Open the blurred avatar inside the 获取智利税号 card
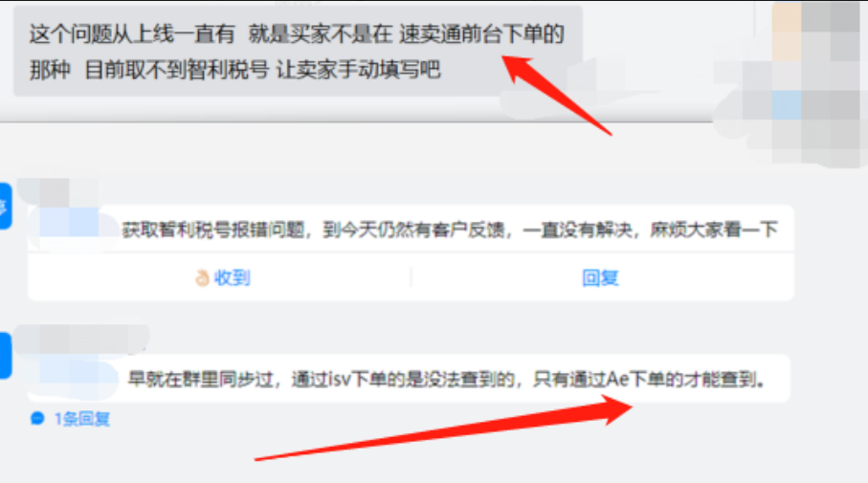Viewport: 868px width, 483px height. (x=74, y=229)
